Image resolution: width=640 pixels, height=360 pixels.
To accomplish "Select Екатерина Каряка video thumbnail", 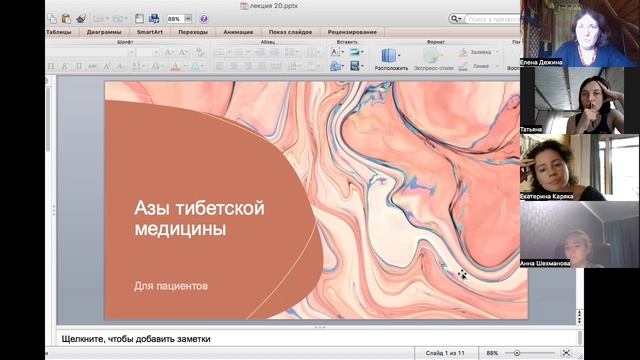I will (580, 167).
